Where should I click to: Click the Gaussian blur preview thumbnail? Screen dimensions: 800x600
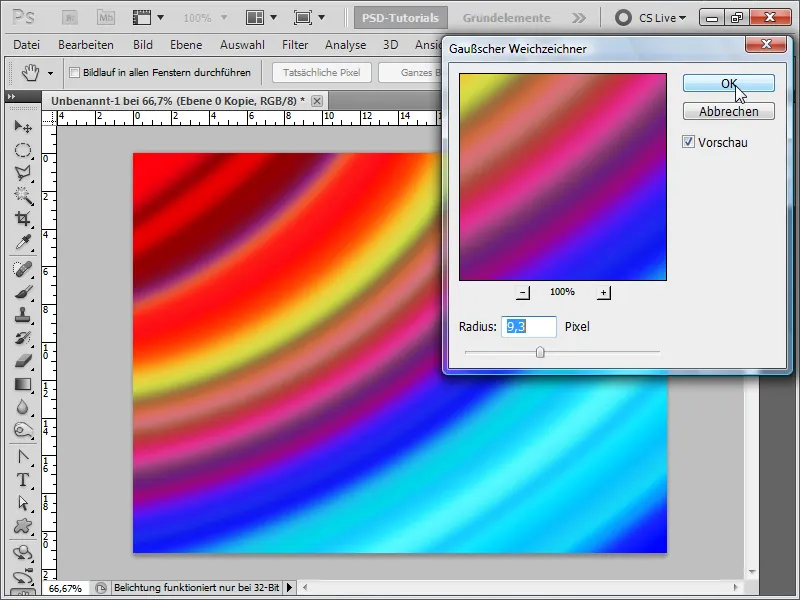tap(563, 177)
